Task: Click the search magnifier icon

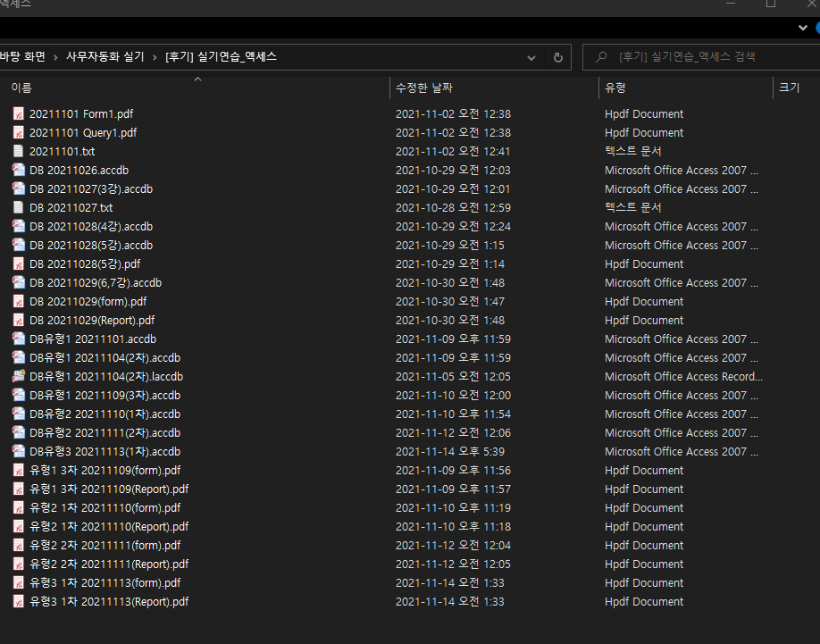Action: 601,57
